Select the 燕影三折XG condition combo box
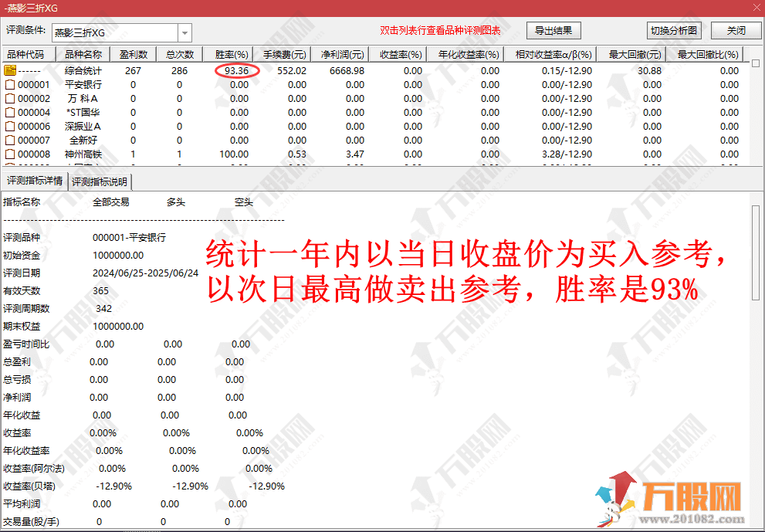 point(121,33)
